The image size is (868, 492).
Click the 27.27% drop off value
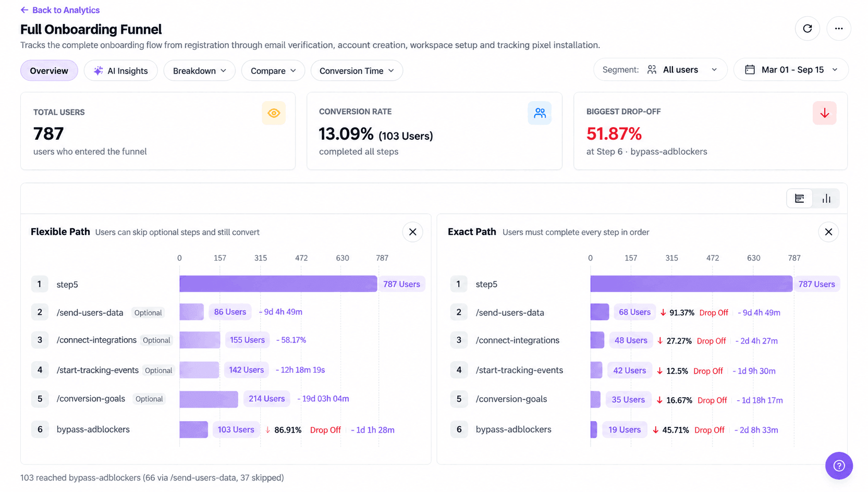tap(679, 341)
